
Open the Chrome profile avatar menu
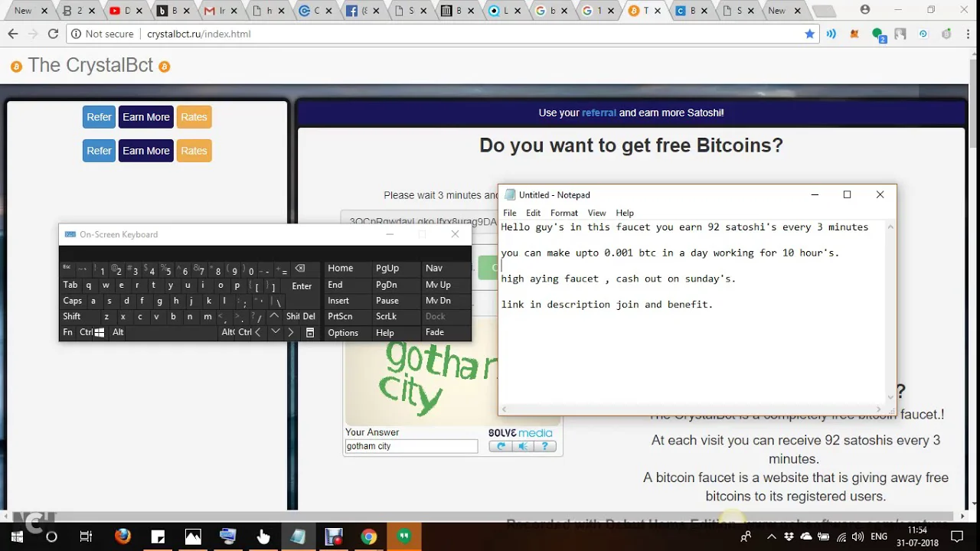pyautogui.click(x=865, y=10)
